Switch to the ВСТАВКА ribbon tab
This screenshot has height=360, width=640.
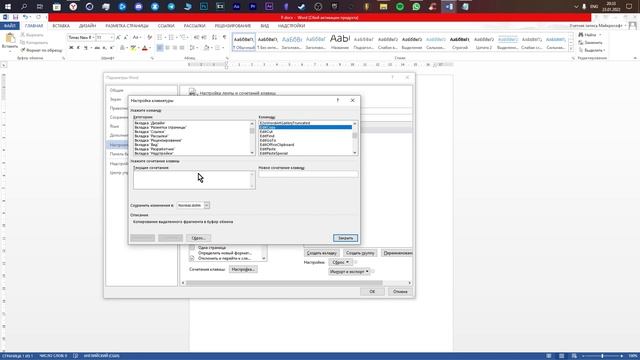(x=61, y=26)
